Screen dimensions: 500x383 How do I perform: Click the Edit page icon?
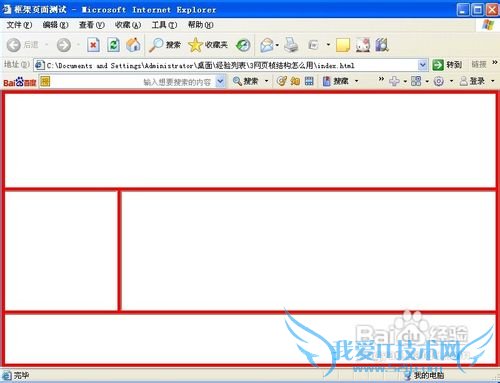coord(314,45)
